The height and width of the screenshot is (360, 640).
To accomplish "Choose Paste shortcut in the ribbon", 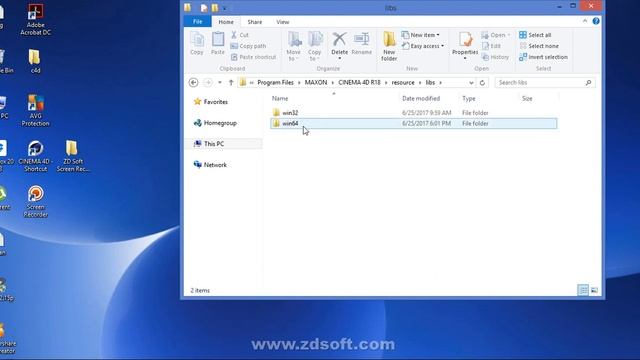I will (x=253, y=57).
